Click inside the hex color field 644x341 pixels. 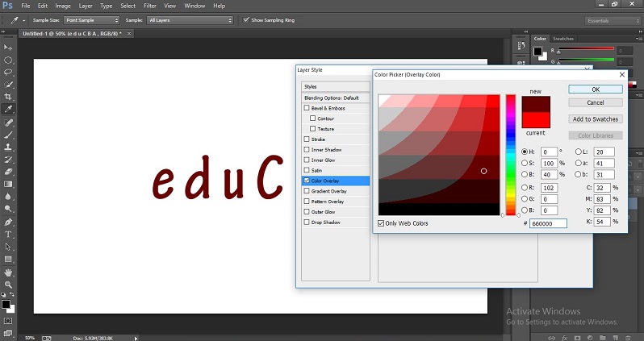coord(548,223)
